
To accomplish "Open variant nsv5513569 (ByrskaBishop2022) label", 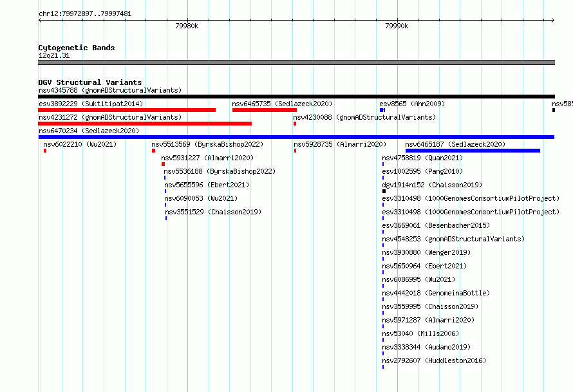I will [207, 144].
